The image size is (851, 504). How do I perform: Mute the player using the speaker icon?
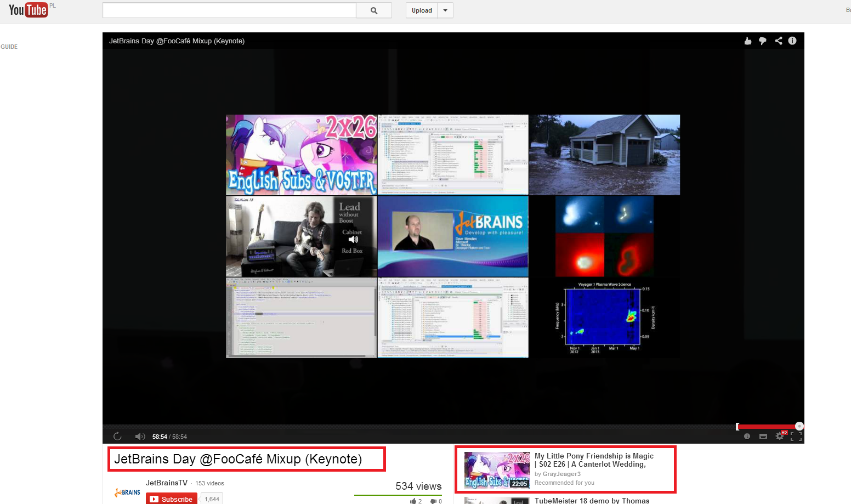[x=140, y=437]
